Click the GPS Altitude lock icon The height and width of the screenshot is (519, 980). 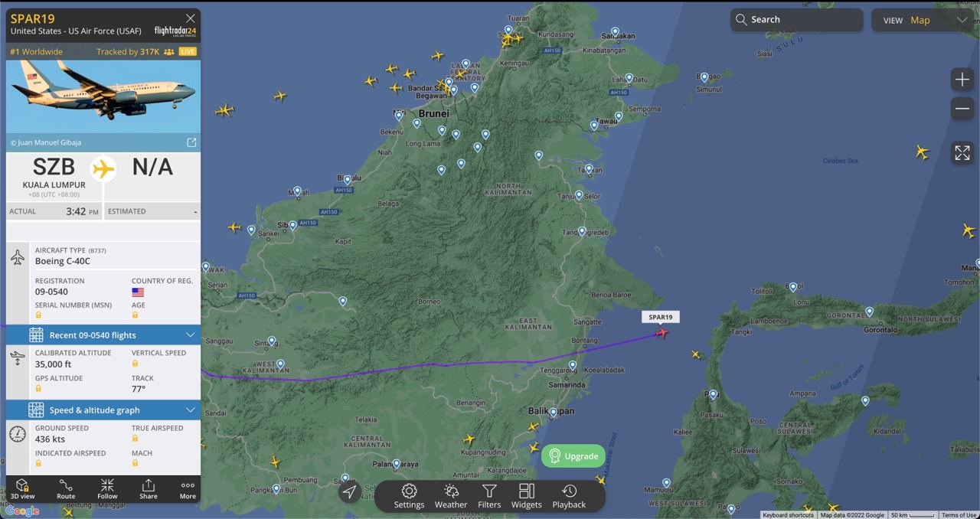(x=38, y=388)
